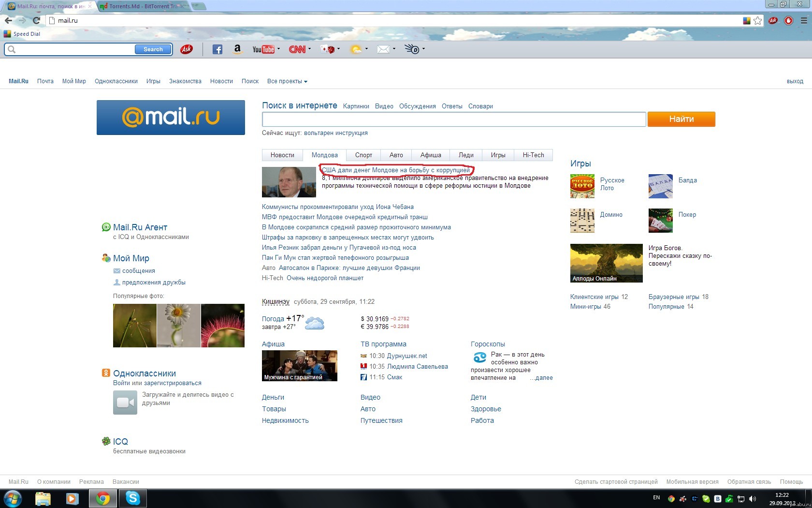Expand the weather toolbar dropdown
The image size is (812, 508).
[x=366, y=49]
